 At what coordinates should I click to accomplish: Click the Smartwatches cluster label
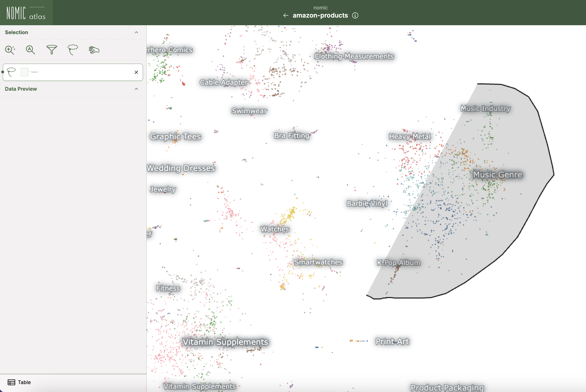[x=318, y=262]
